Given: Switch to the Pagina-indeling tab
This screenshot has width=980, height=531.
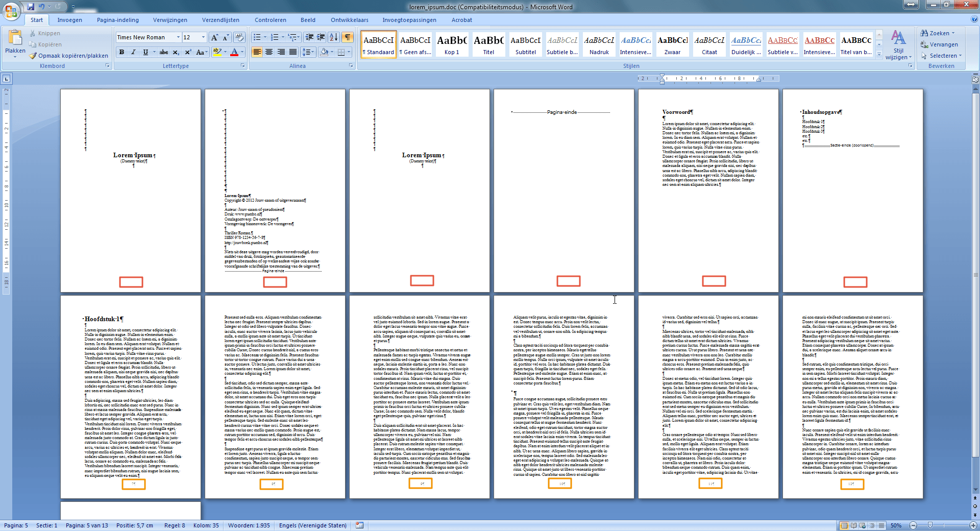Looking at the screenshot, I should pyautogui.click(x=118, y=20).
